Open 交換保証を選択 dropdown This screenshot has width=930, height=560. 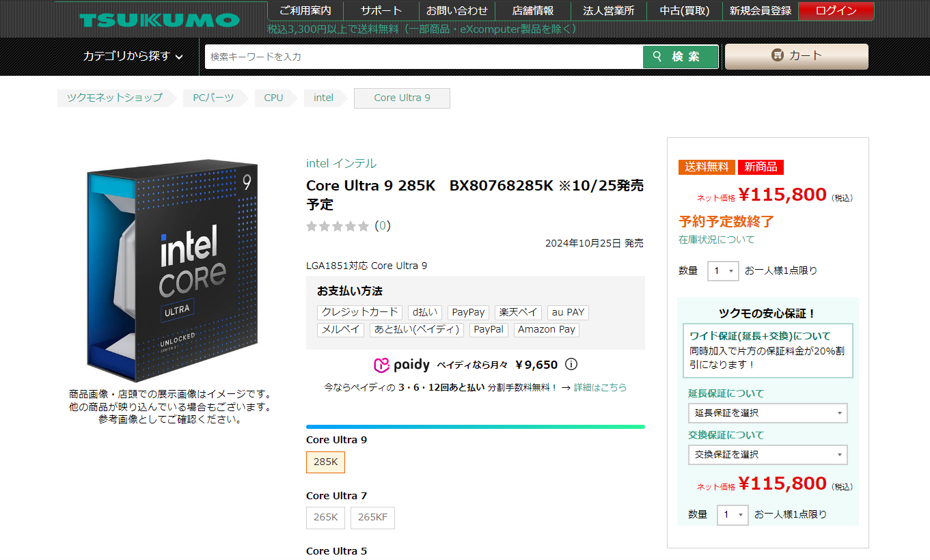(x=767, y=455)
